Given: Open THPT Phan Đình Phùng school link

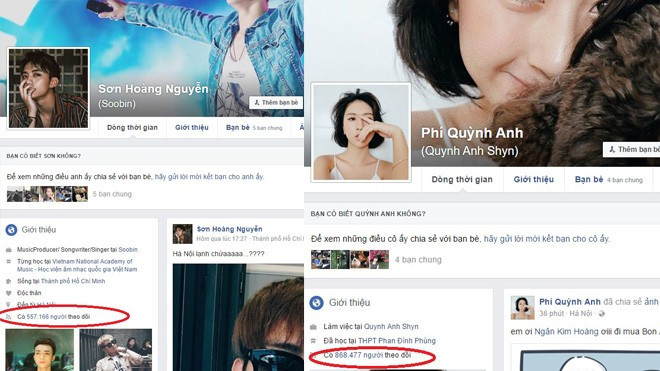Looking at the screenshot, I should coord(397,341).
